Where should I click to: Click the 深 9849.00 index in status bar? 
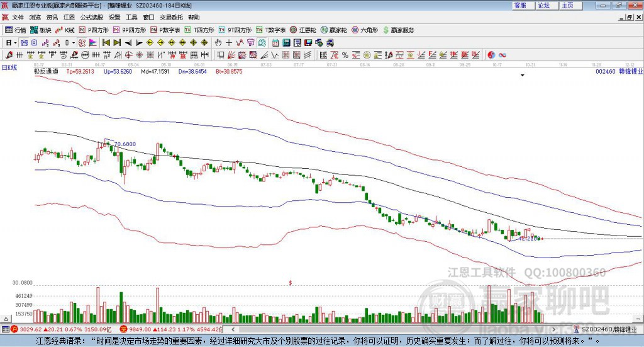(172, 329)
